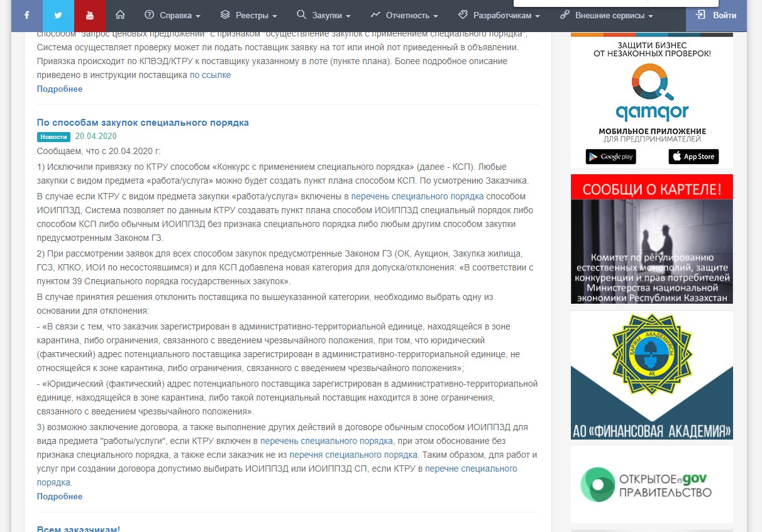
Task: Expand the Разработчикам dropdown arrow
Action: coord(538,16)
